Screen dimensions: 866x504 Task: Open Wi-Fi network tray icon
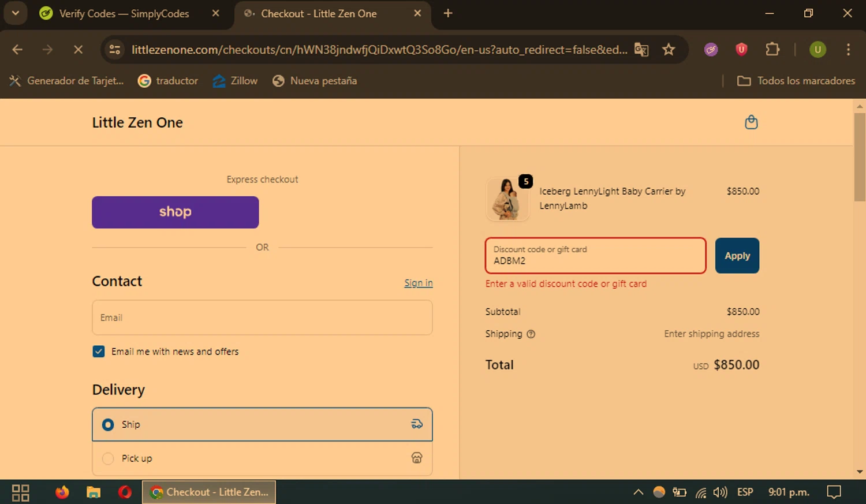point(700,492)
